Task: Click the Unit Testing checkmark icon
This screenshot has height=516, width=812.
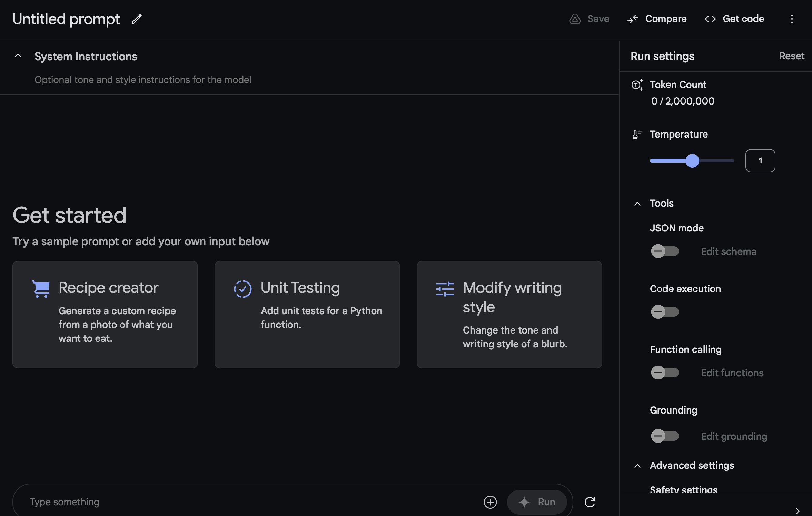Action: [242, 289]
